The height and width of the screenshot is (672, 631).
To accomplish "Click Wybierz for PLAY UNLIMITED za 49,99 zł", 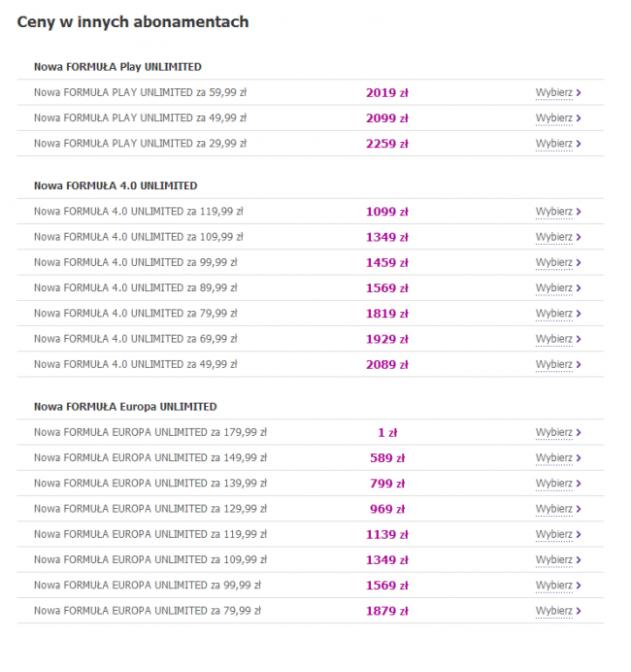I will [558, 118].
